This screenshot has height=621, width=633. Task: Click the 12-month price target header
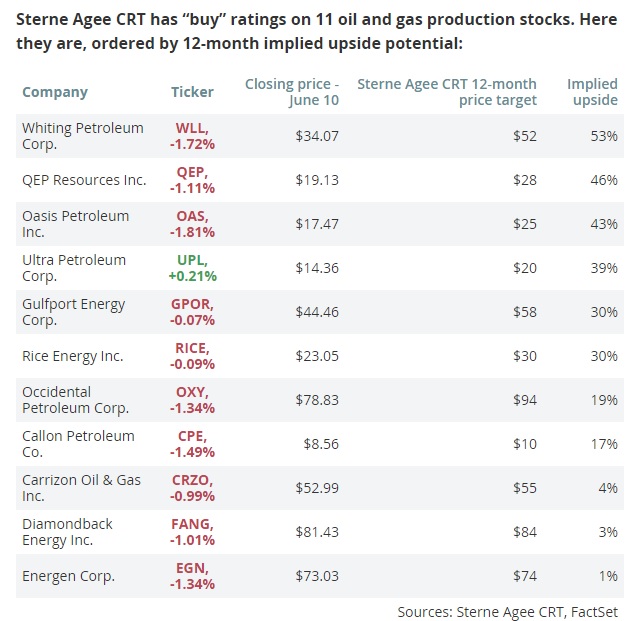447,92
